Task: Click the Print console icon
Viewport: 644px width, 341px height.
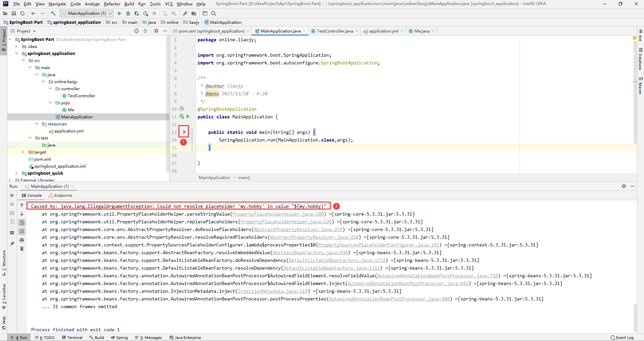Action: (22, 240)
